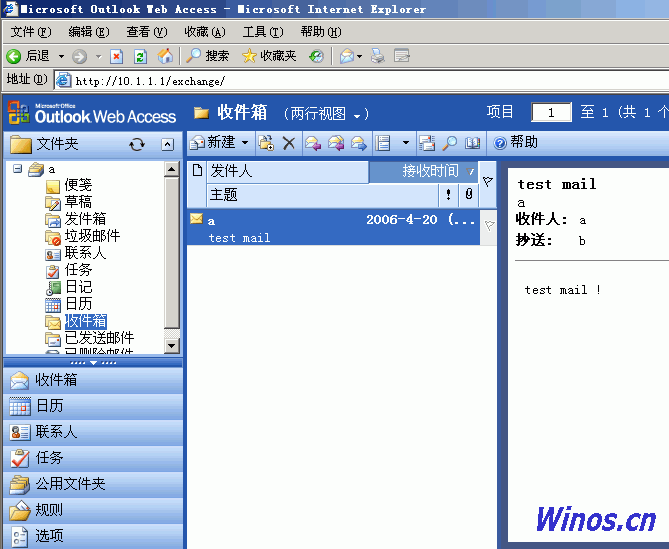Click the delete (X) icon in mail toolbar
This screenshot has height=549, width=669.
(289, 143)
